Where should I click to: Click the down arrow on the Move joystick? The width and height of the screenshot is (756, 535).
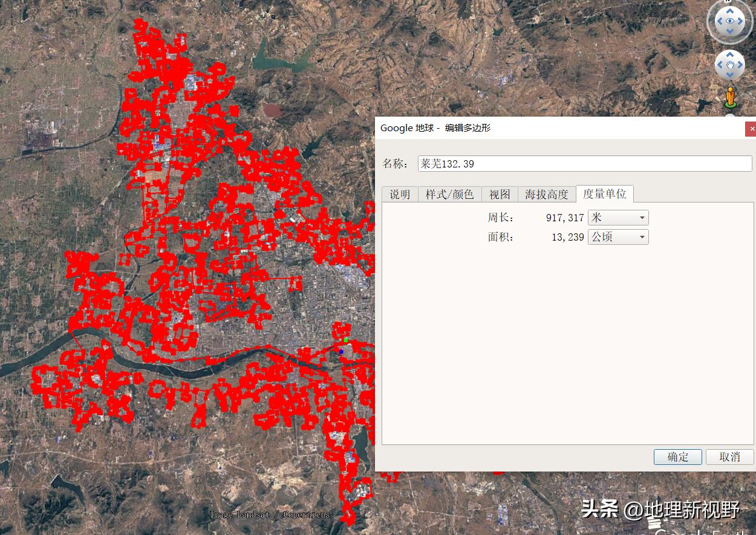(730, 74)
